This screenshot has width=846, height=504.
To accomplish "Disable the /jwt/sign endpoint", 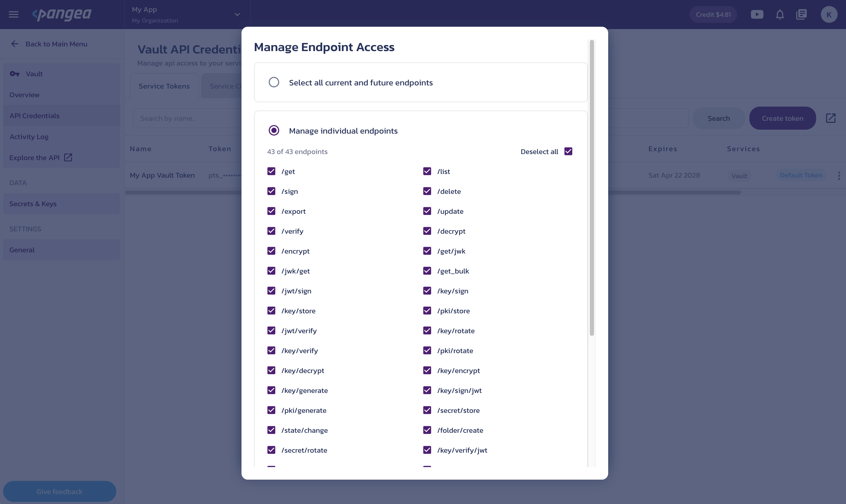I will pos(271,291).
